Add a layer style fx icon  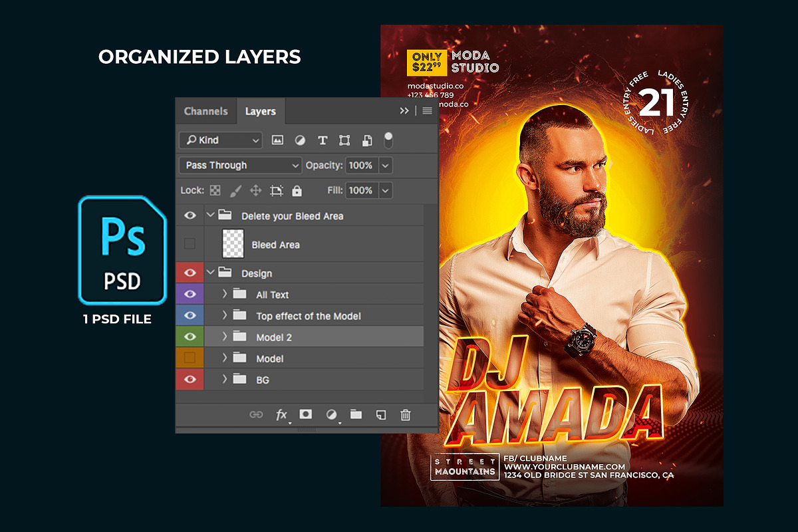tap(282, 415)
